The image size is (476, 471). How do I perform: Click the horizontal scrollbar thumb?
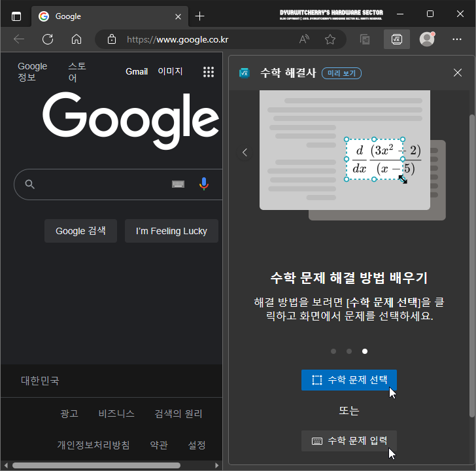tap(96, 465)
